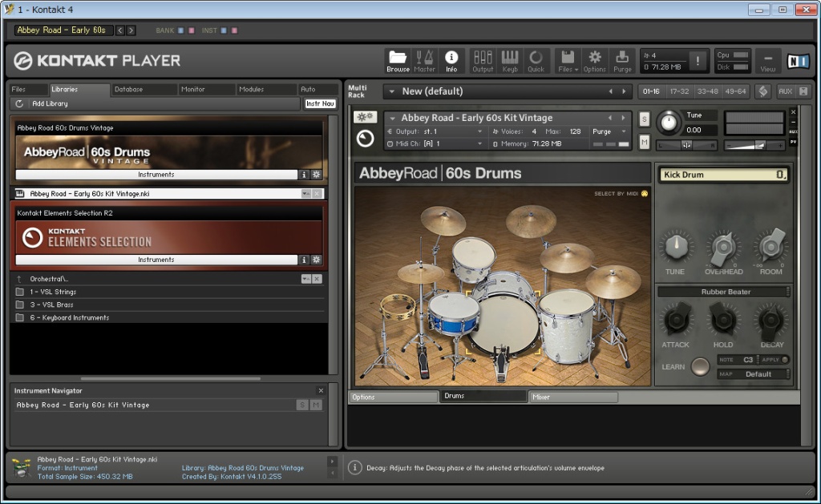Toggle the multi rack KSP script icon

point(763,91)
